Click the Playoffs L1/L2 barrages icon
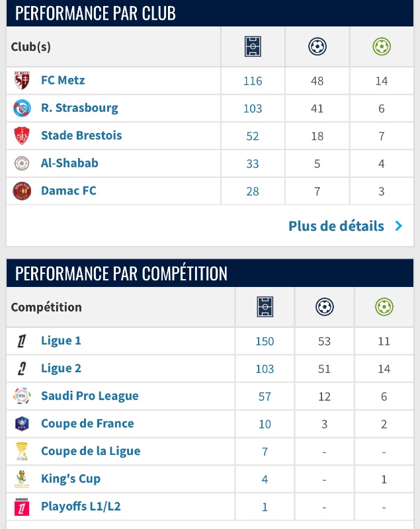The image size is (420, 529). pyautogui.click(x=22, y=507)
